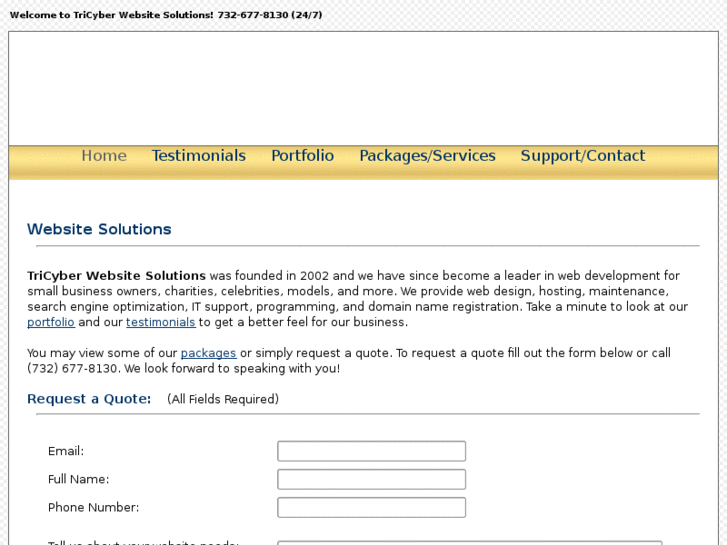Screen dimensions: 727x545
Task: Focus the Email input field
Action: [371, 451]
